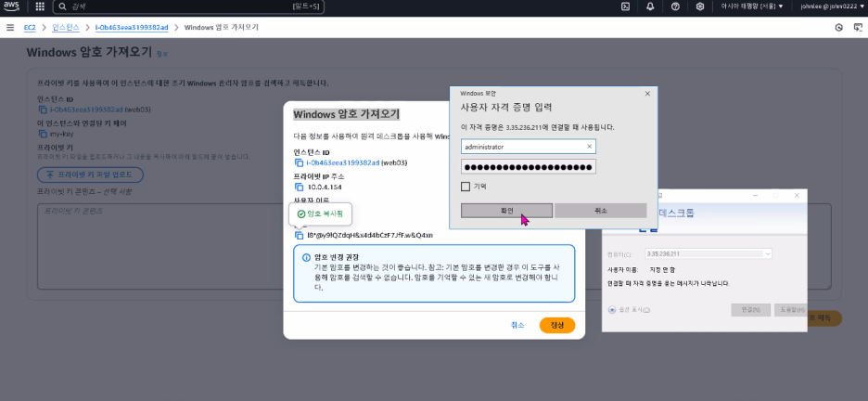Minimize the Remote Desktop Connection window
The height and width of the screenshot is (401, 868).
coord(754,196)
